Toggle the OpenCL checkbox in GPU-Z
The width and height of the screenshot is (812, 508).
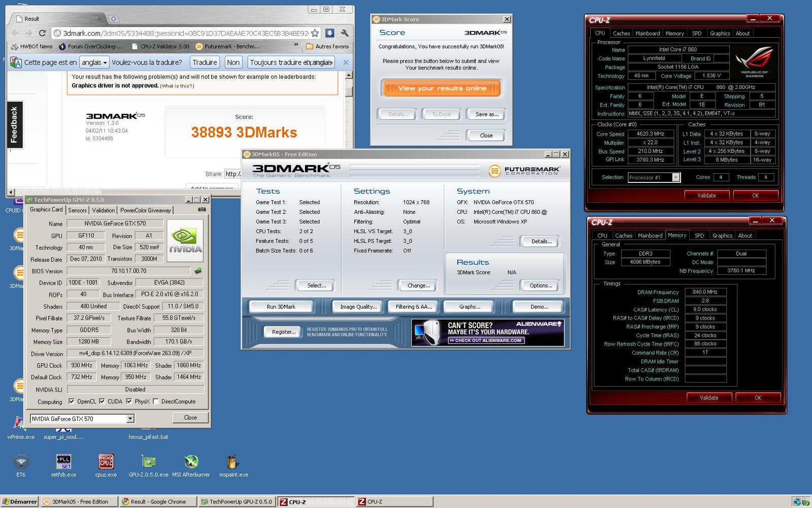point(72,401)
